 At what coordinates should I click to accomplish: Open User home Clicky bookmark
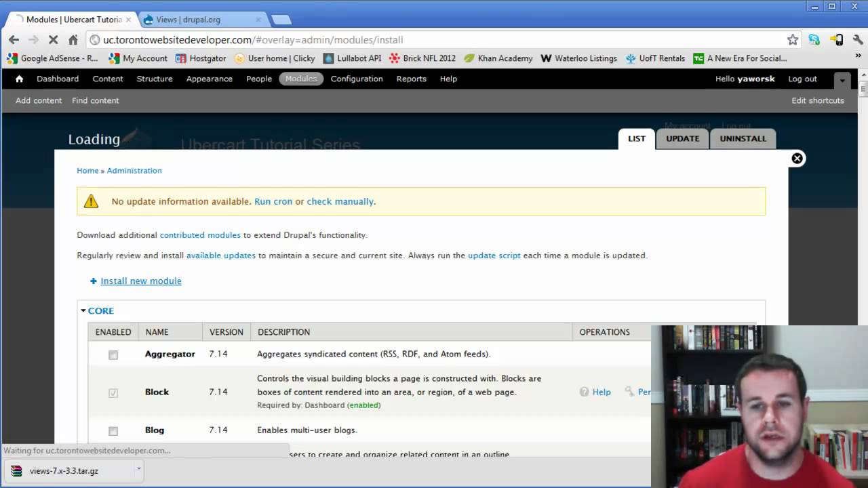275,58
